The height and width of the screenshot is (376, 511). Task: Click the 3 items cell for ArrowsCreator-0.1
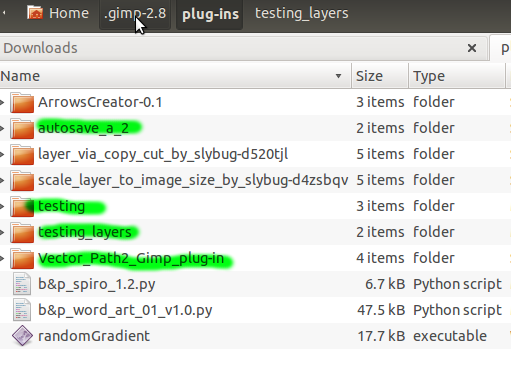[380, 102]
